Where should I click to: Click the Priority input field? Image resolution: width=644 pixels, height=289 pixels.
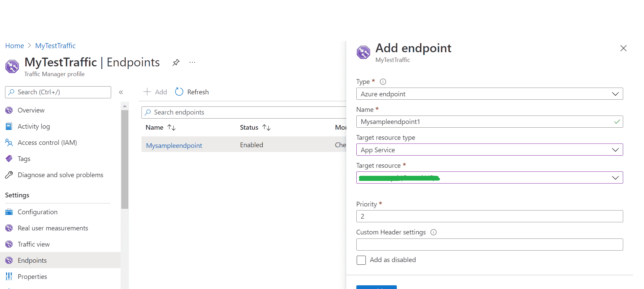[x=490, y=216]
